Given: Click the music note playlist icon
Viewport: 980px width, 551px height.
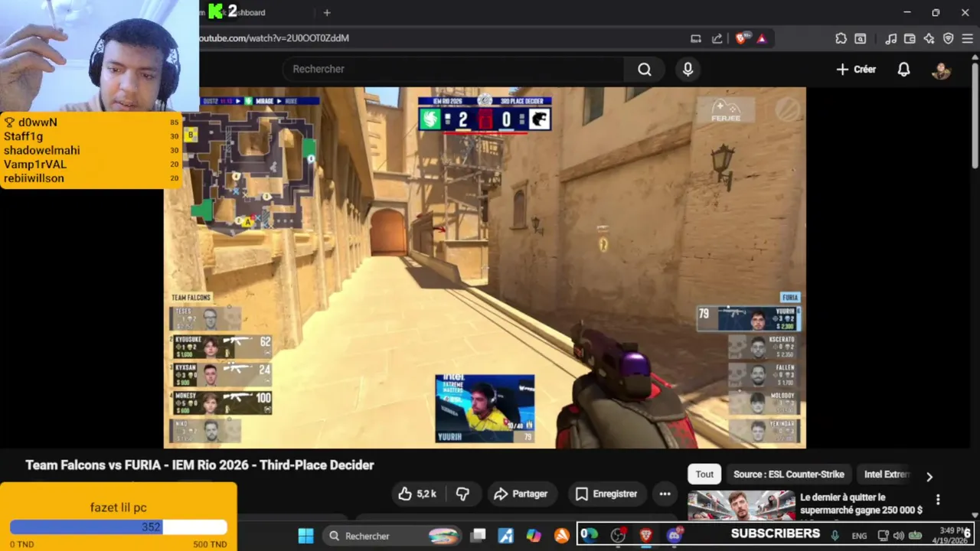Looking at the screenshot, I should (x=890, y=38).
